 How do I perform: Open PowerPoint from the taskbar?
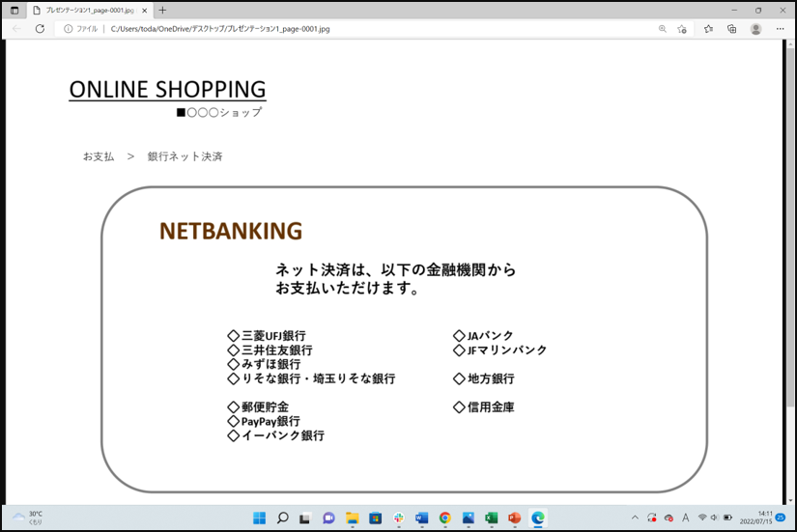pos(514,518)
